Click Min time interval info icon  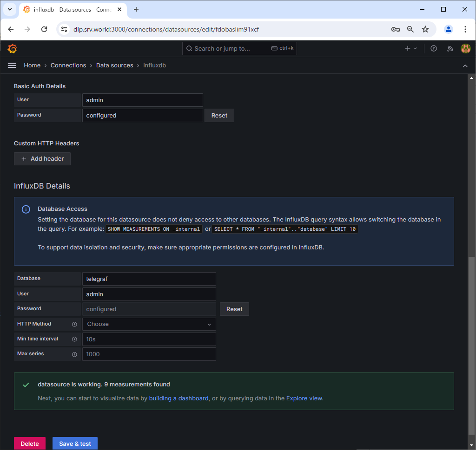click(74, 339)
